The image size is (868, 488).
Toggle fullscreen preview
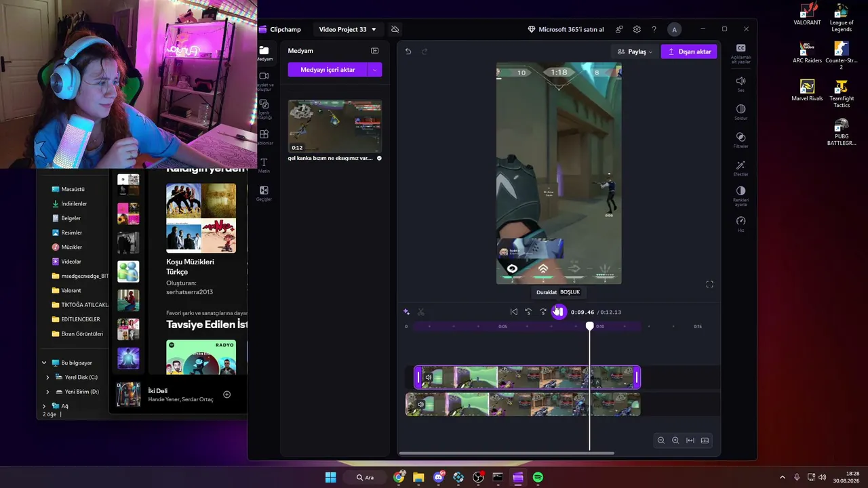pyautogui.click(x=710, y=285)
